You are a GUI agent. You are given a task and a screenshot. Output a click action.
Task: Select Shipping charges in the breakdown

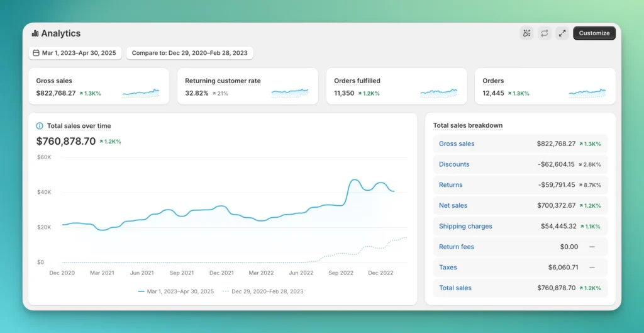[465, 227]
